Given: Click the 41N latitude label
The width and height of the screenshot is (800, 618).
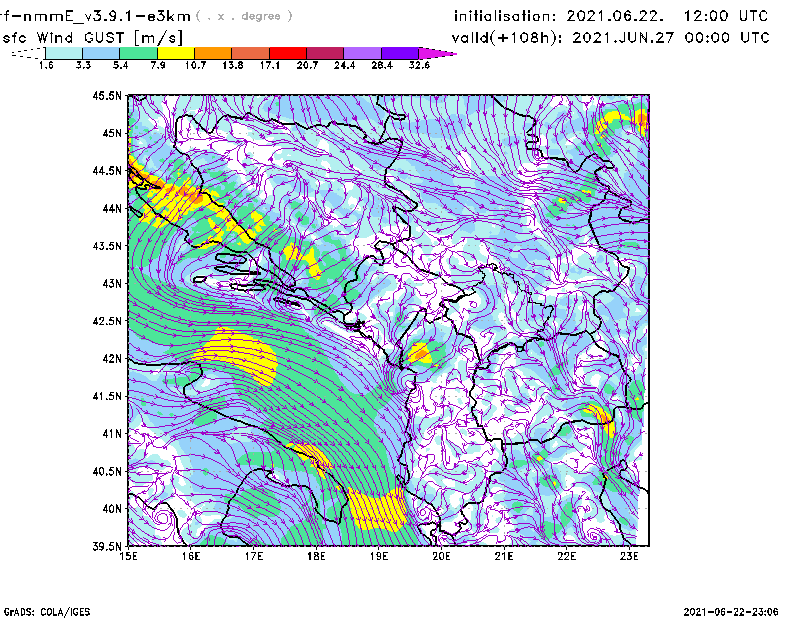Looking at the screenshot, I should pyautogui.click(x=112, y=434).
